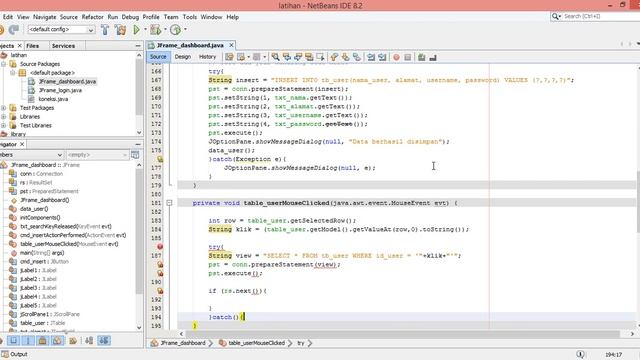This screenshot has width=640, height=360.
Task: Click JFrame_dashboard in the breadcrumb bar
Action: coord(183,343)
